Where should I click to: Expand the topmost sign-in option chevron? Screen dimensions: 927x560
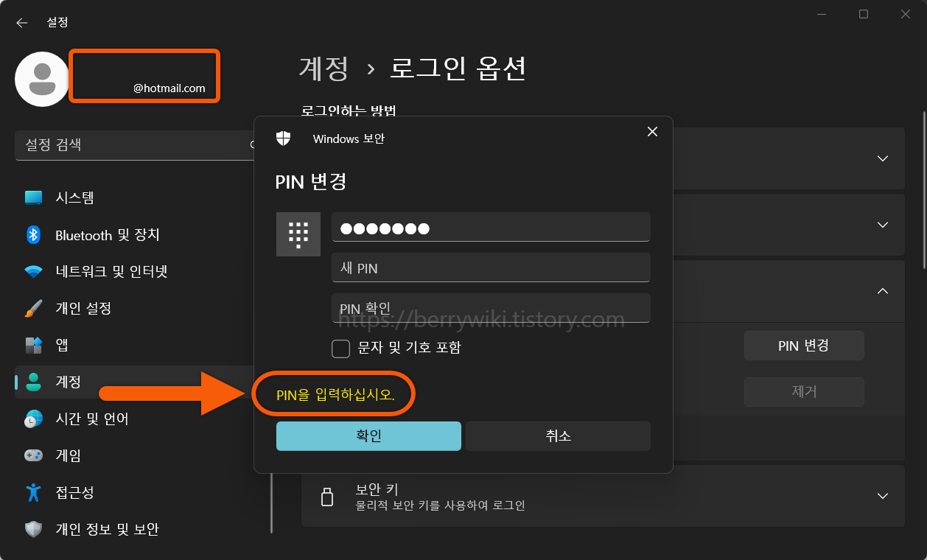pyautogui.click(x=882, y=158)
